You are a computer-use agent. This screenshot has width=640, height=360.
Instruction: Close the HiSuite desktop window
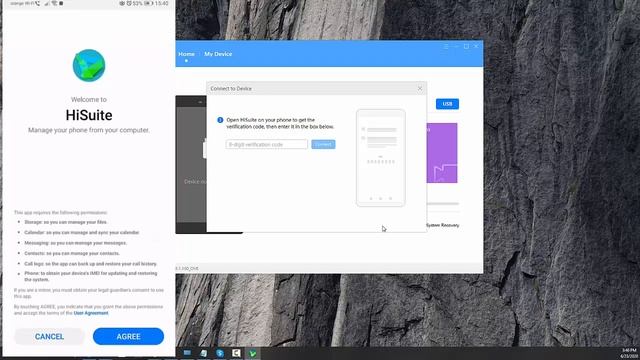click(476, 47)
